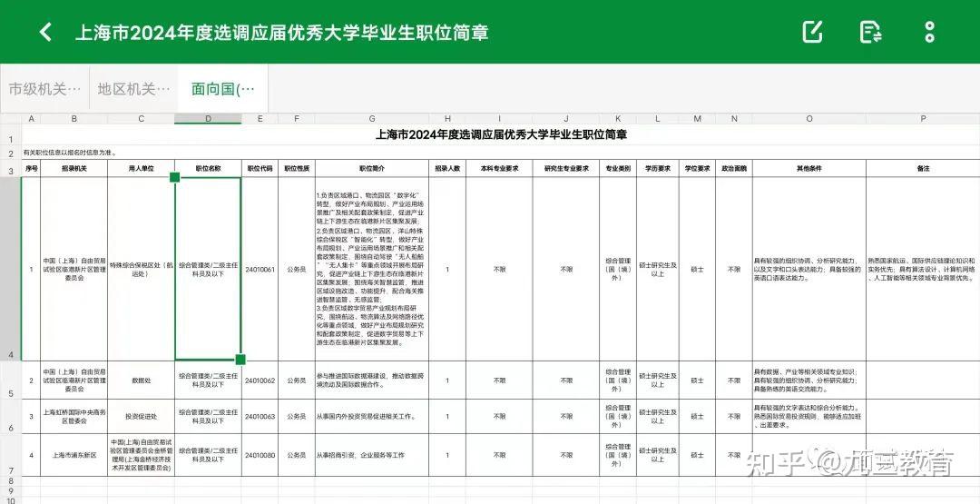Tap the view switch document icon

pyautogui.click(x=870, y=32)
